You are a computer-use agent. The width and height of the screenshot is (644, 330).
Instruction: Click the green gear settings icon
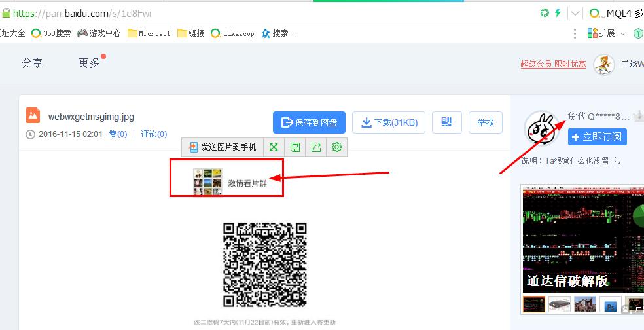pos(337,147)
